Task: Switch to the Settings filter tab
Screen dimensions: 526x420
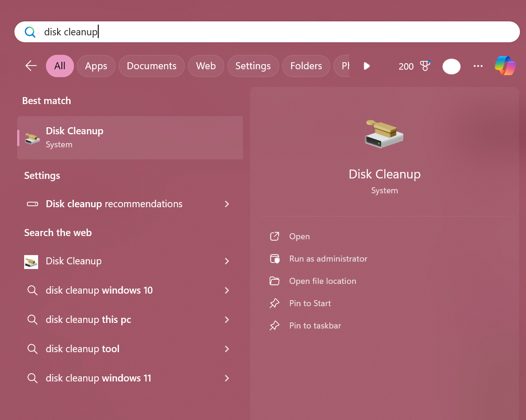Action: (253, 66)
